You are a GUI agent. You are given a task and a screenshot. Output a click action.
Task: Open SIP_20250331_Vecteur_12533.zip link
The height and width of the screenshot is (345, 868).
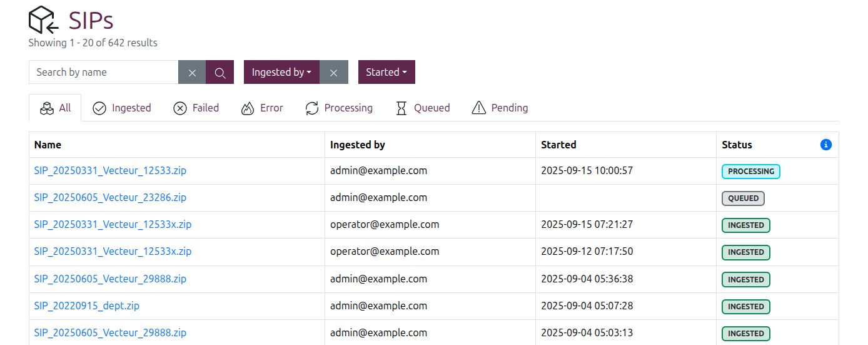click(110, 170)
